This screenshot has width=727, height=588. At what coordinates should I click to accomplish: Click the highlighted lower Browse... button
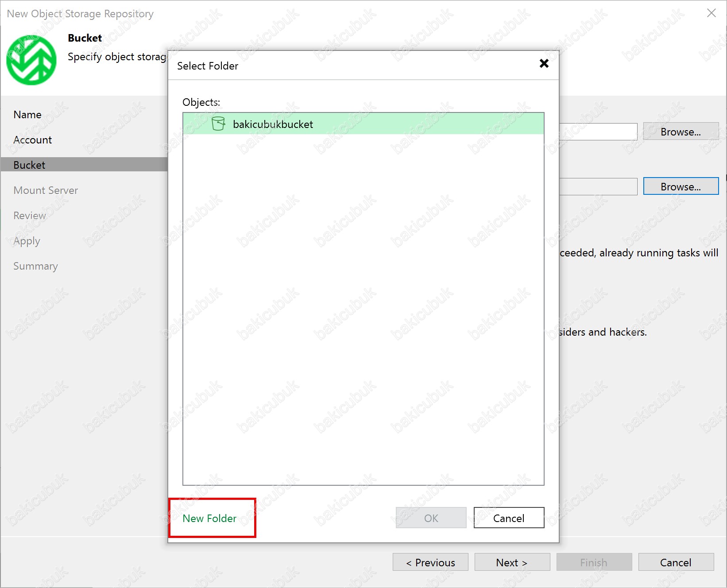[680, 187]
